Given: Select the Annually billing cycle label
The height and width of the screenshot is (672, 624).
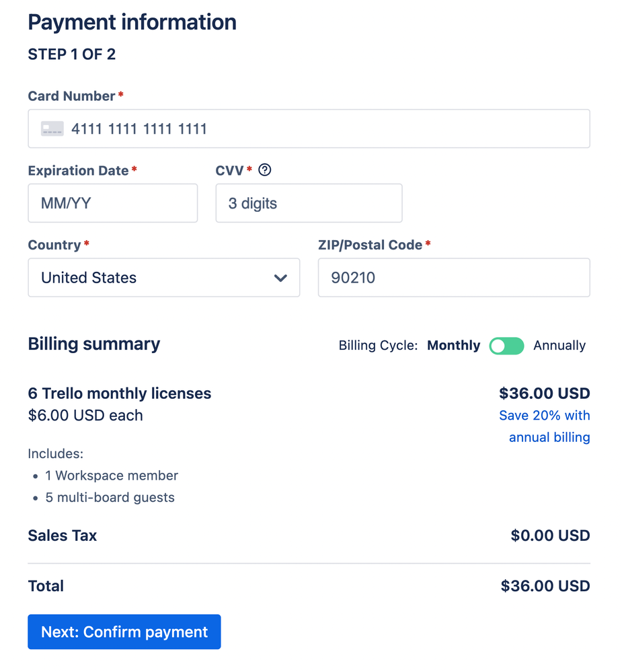Looking at the screenshot, I should click(x=559, y=346).
